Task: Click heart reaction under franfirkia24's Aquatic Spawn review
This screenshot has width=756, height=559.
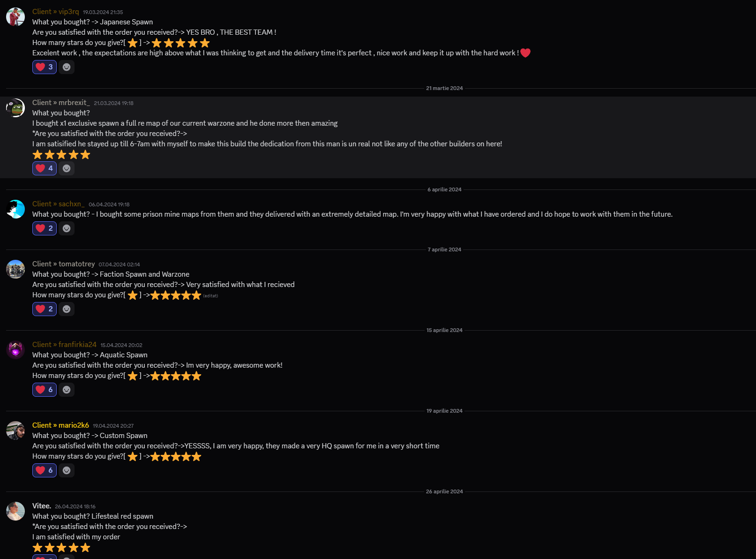Action: pyautogui.click(x=45, y=390)
